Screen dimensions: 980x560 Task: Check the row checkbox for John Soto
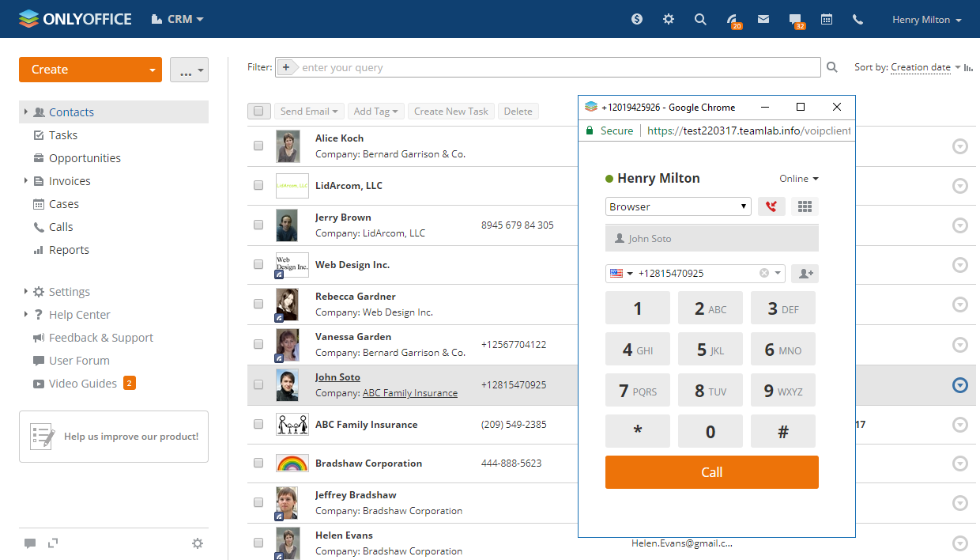coord(258,384)
